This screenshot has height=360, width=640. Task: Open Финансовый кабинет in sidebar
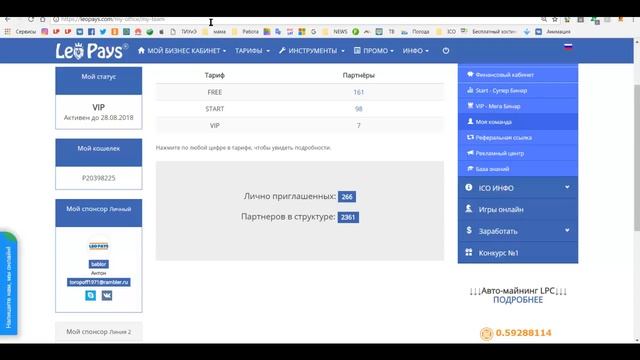pos(518,75)
